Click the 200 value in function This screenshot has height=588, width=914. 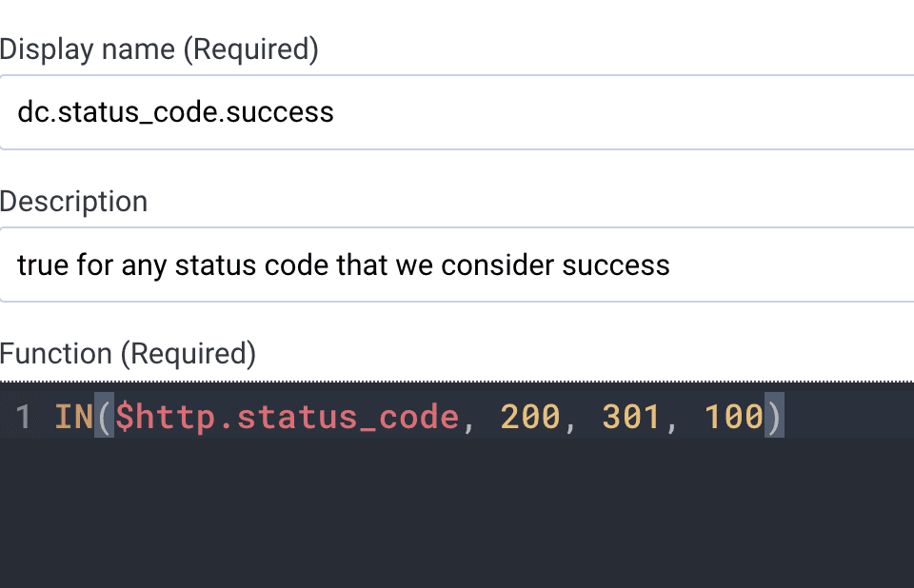click(x=530, y=418)
